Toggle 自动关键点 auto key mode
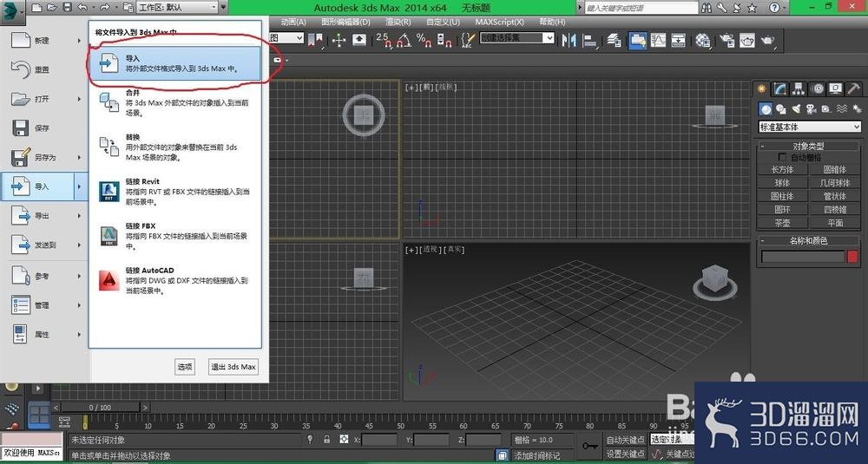 tap(626, 440)
